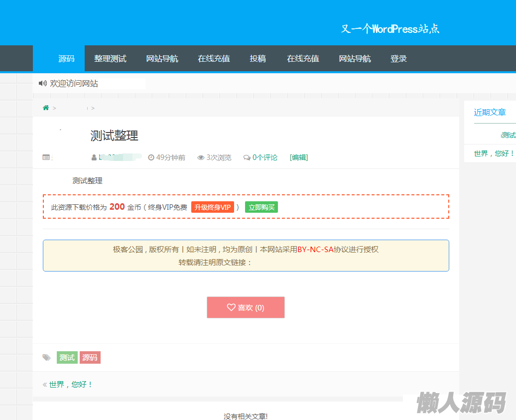Click the 喜欢 (0) button
The height and width of the screenshot is (420, 516).
[x=246, y=307]
